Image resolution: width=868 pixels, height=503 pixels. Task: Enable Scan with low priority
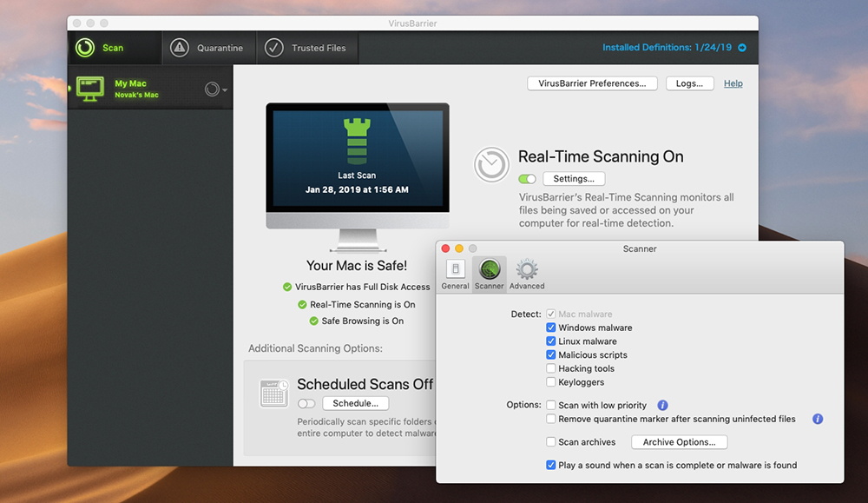551,405
